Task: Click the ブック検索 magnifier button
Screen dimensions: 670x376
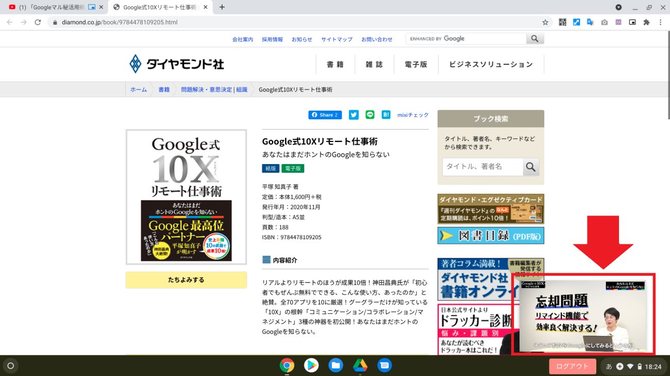Action: coord(531,167)
